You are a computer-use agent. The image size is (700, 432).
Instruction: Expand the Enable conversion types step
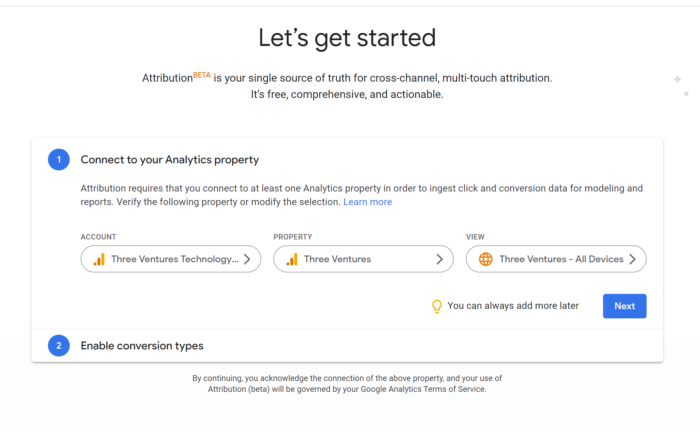tap(142, 346)
